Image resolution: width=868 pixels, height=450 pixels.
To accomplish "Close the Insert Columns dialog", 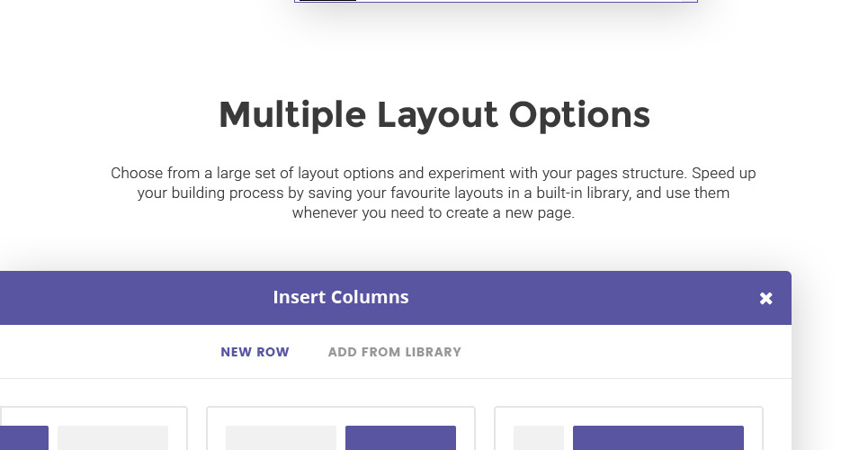I will click(765, 298).
